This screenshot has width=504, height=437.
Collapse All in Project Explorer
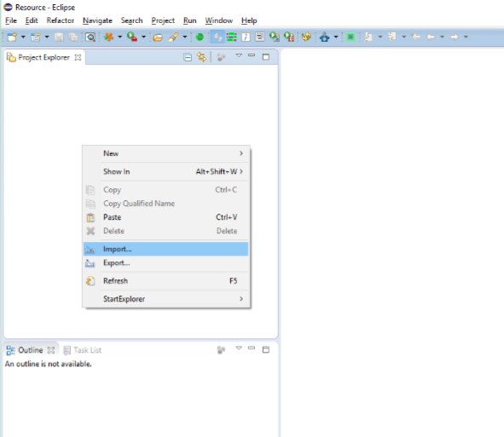[x=188, y=57]
